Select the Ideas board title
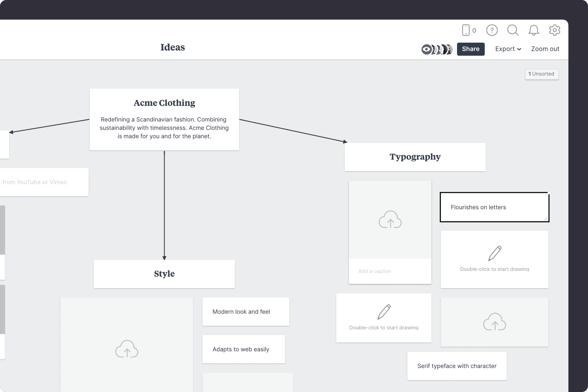Screen dimensions: 588x392 [x=172, y=47]
